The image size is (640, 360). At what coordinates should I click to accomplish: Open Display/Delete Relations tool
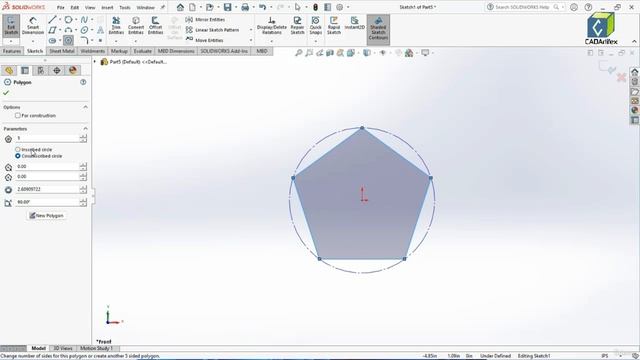(x=272, y=26)
